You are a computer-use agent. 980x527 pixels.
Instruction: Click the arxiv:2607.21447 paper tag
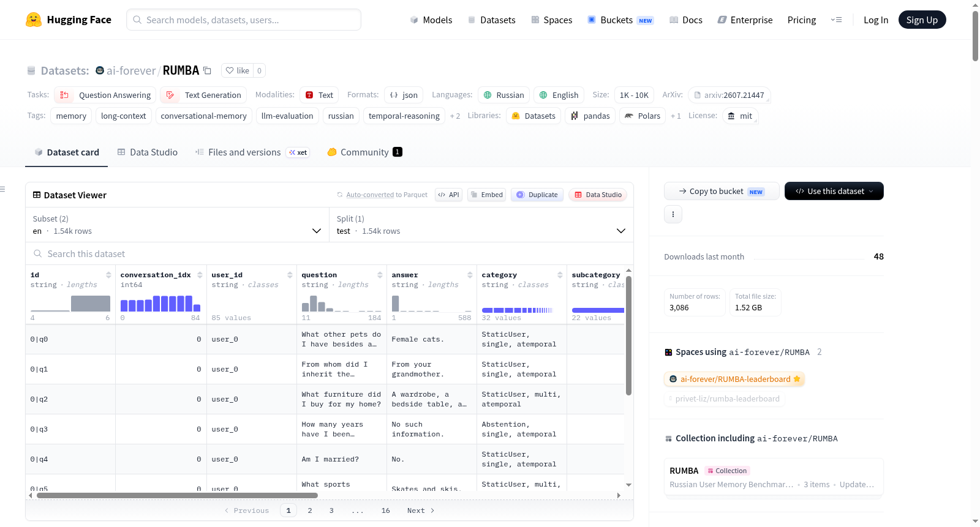click(x=729, y=95)
